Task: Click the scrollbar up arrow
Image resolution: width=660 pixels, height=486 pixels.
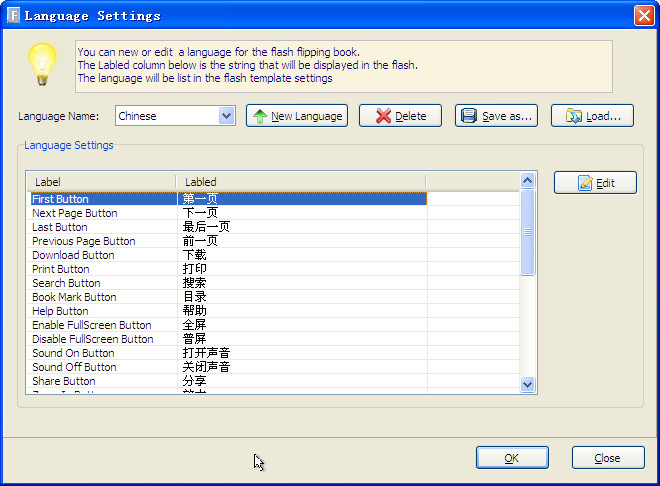Action: [x=527, y=181]
